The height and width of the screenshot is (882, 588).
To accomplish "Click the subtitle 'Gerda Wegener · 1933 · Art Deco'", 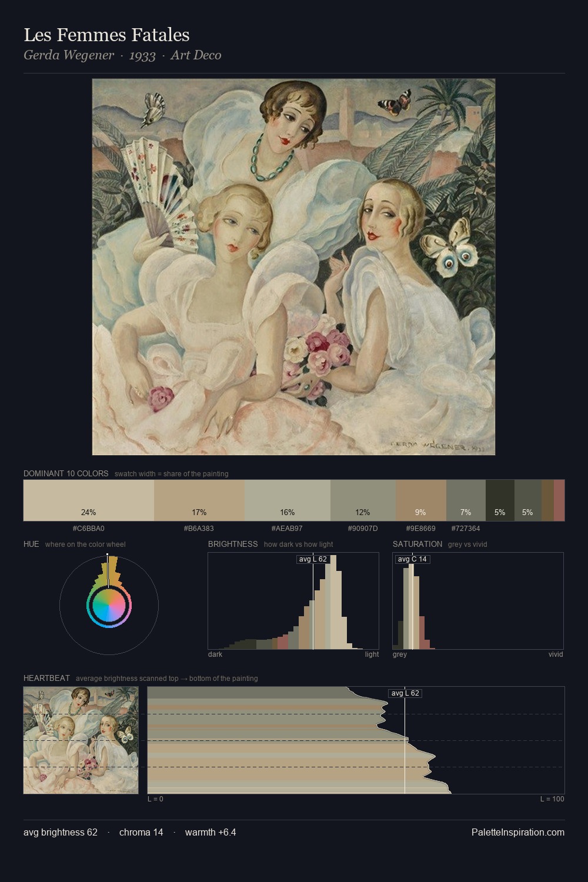I will coord(122,55).
